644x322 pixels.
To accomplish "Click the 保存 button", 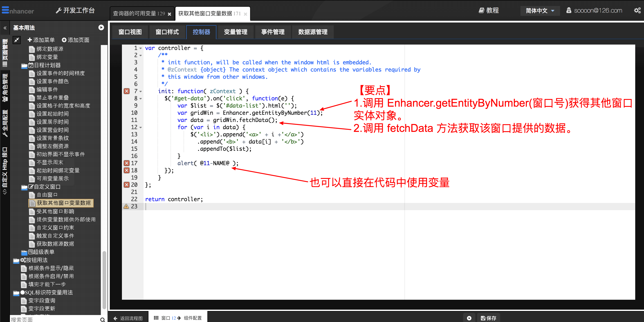I will (x=488, y=318).
